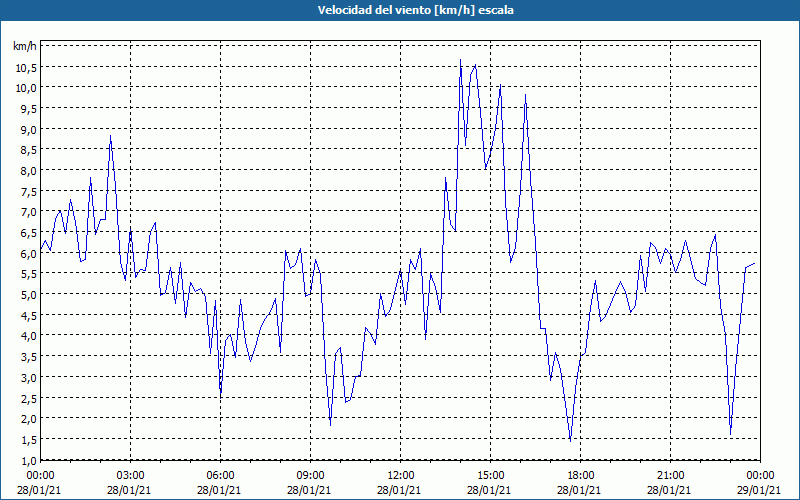
Task: Click the 5,5 y-axis label
Action: click(29, 274)
